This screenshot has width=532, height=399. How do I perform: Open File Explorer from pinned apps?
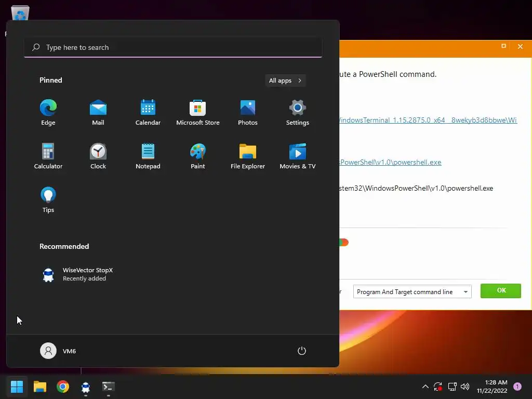click(x=248, y=156)
